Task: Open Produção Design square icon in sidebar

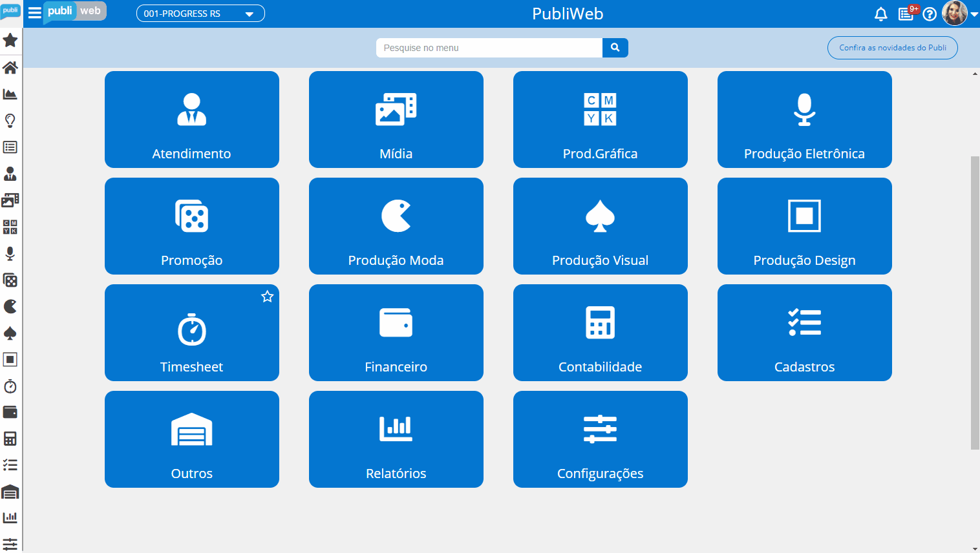Action: pos(10,360)
